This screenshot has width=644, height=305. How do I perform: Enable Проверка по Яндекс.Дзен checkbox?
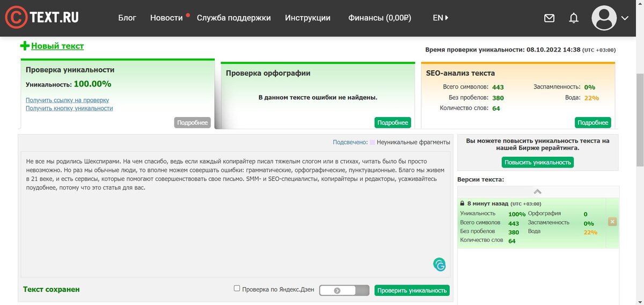coord(237,288)
